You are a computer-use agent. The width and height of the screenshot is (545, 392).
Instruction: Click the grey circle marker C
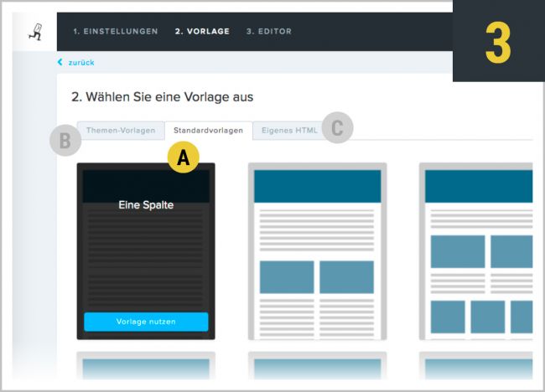337,128
